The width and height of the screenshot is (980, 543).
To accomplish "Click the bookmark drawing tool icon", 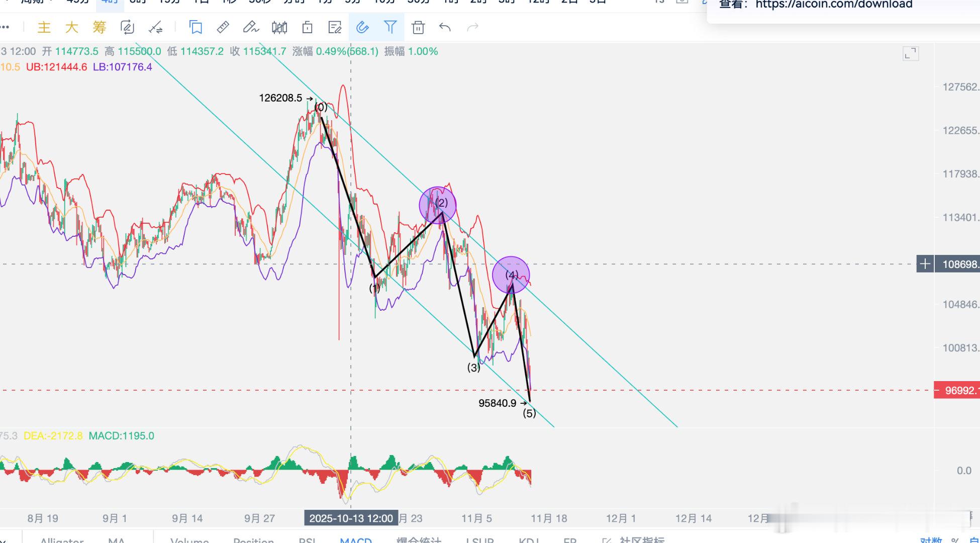I will pos(195,27).
